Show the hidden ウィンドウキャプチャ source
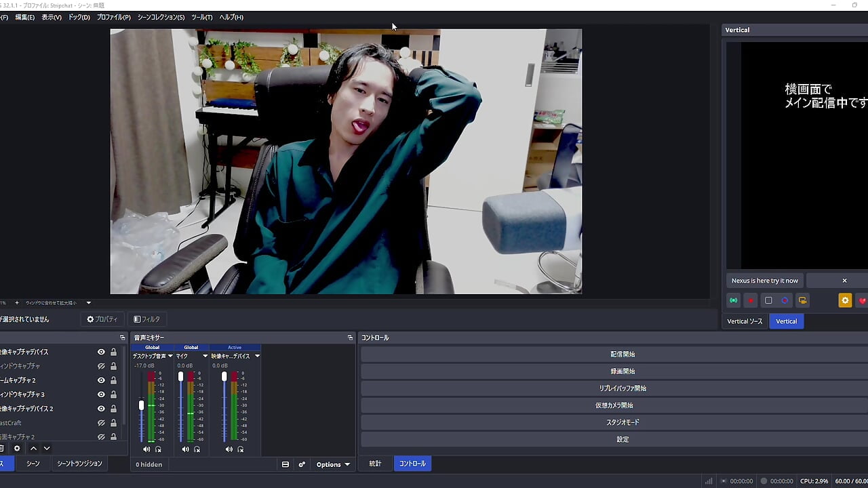This screenshot has width=868, height=488. coord(101,366)
